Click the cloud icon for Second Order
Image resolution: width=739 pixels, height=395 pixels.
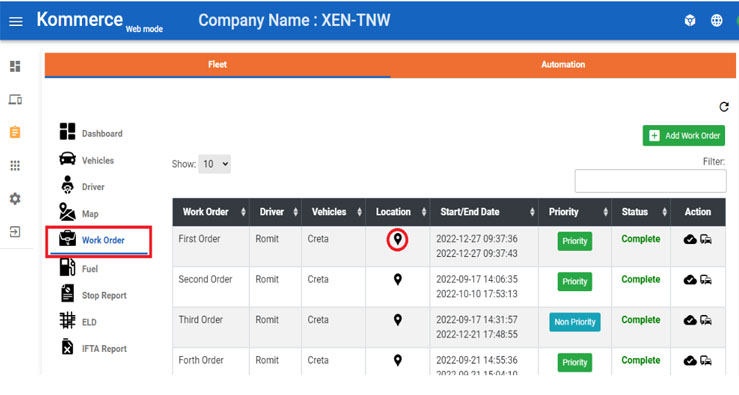(690, 280)
